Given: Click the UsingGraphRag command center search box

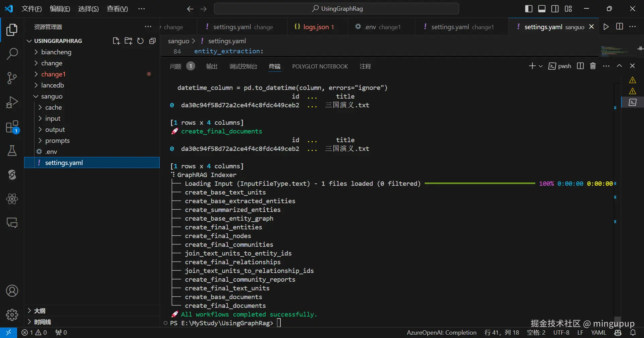Looking at the screenshot, I should point(336,9).
